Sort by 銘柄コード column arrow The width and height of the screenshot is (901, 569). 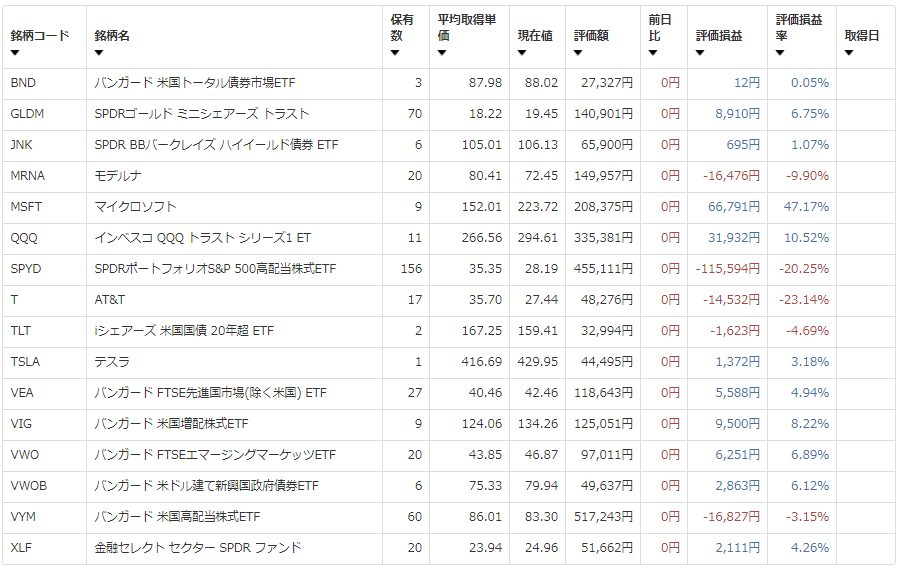[x=15, y=53]
